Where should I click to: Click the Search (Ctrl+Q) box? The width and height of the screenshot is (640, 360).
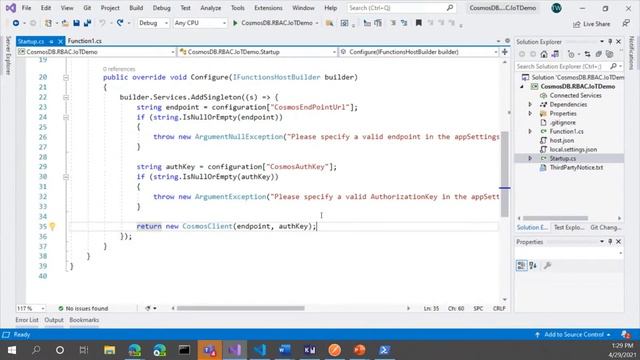401,8
